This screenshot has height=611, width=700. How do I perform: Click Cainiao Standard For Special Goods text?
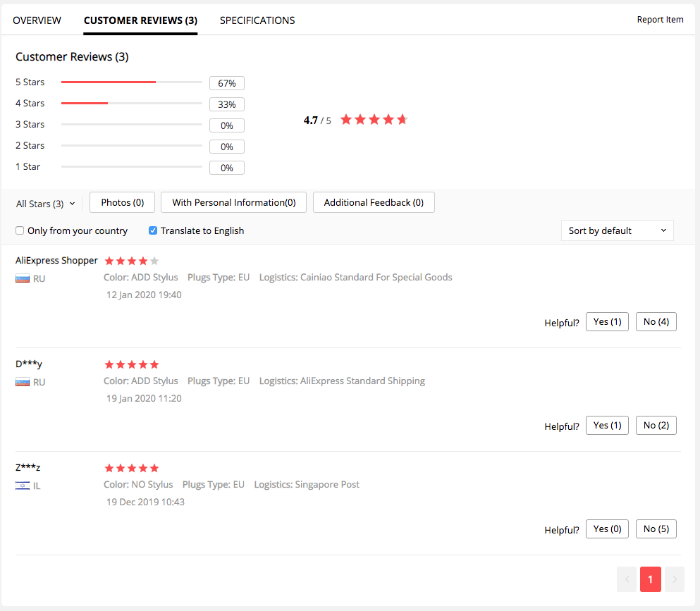376,278
